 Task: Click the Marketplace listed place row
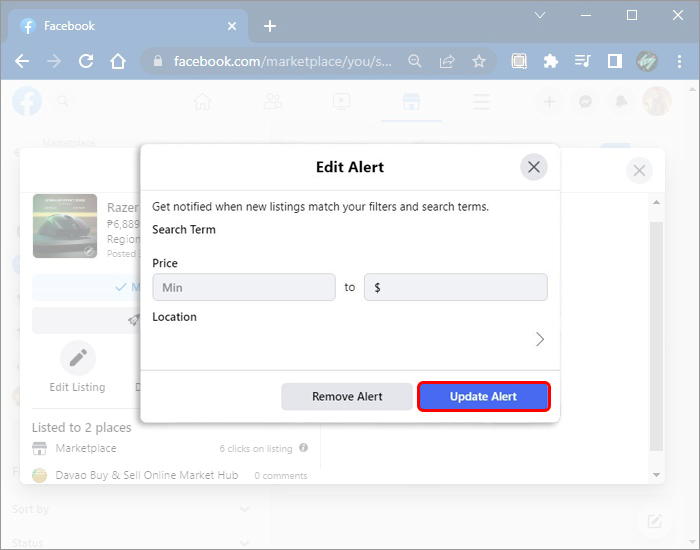click(170, 448)
